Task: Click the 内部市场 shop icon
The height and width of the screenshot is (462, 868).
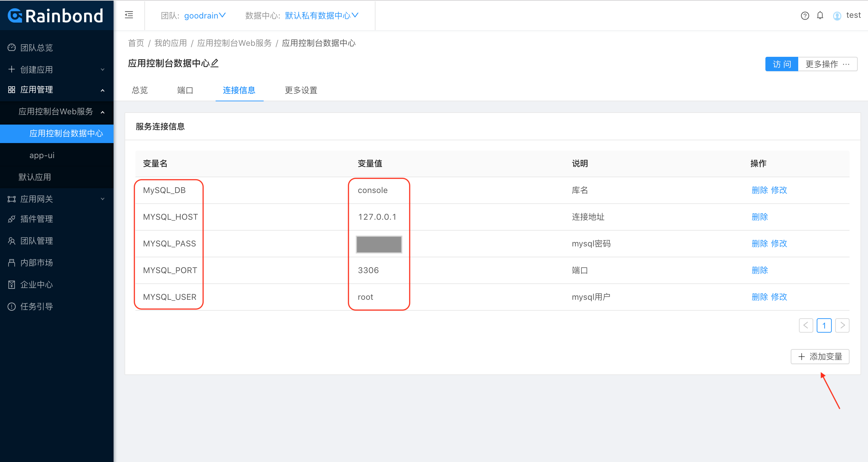Action: tap(12, 263)
